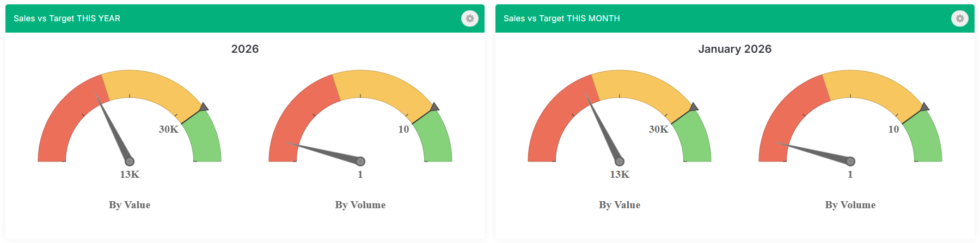Select the 2026 chart title
980x243 pixels.
245,49
